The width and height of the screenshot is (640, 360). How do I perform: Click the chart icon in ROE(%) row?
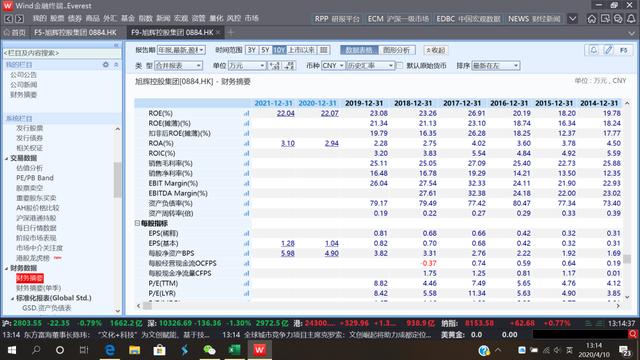tap(246, 113)
